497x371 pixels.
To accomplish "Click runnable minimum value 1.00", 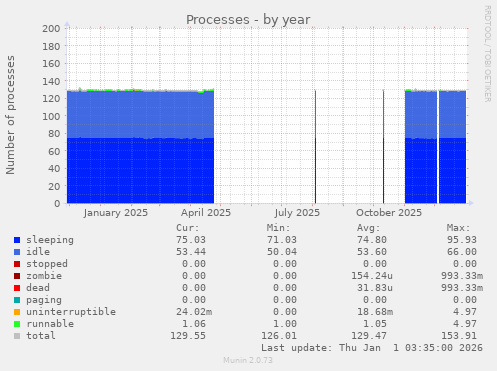I will pos(285,324).
